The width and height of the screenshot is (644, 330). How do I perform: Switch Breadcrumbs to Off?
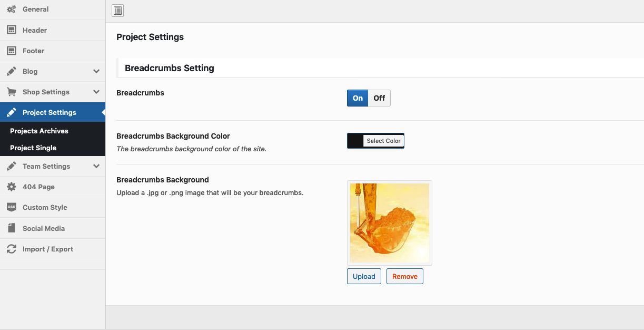pyautogui.click(x=379, y=98)
